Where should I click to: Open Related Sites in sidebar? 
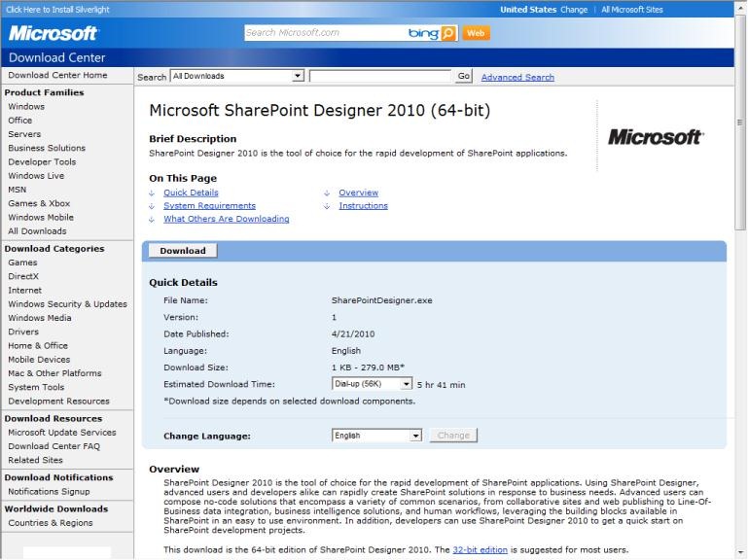pos(35,460)
